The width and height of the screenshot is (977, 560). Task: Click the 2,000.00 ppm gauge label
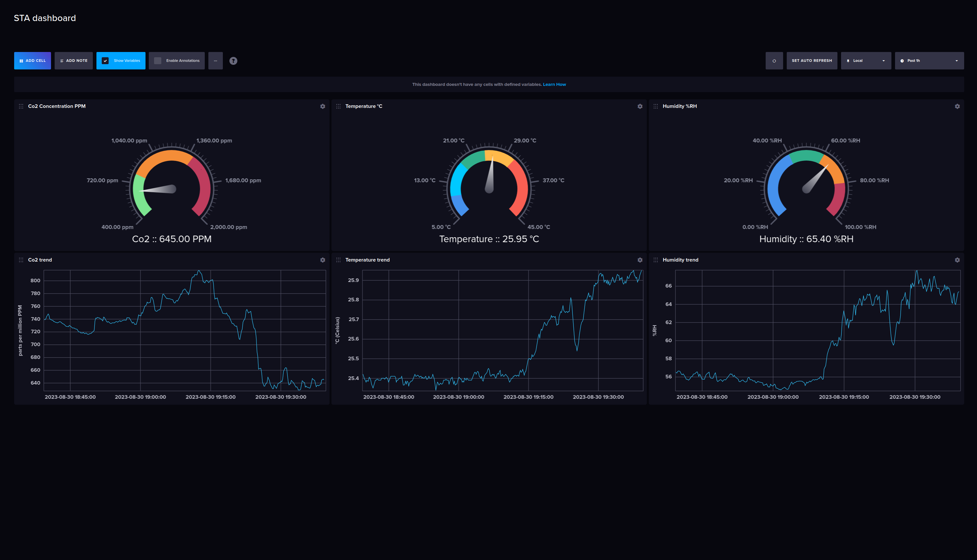click(228, 227)
